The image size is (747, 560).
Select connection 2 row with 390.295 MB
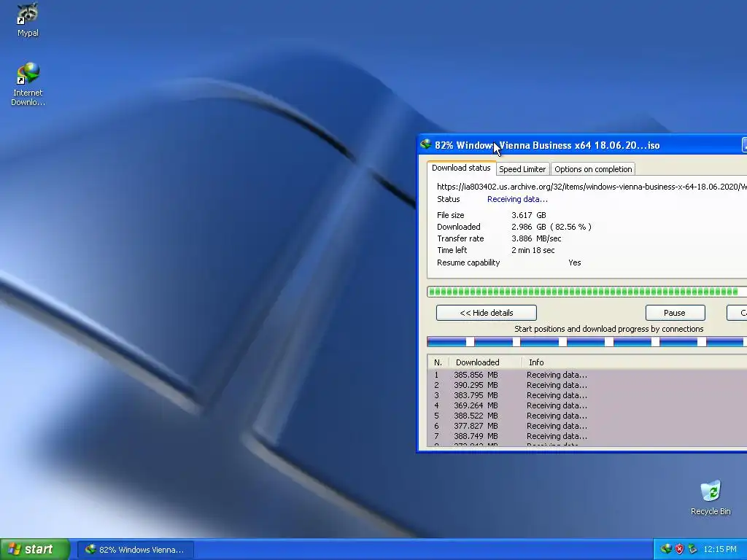tap(587, 385)
